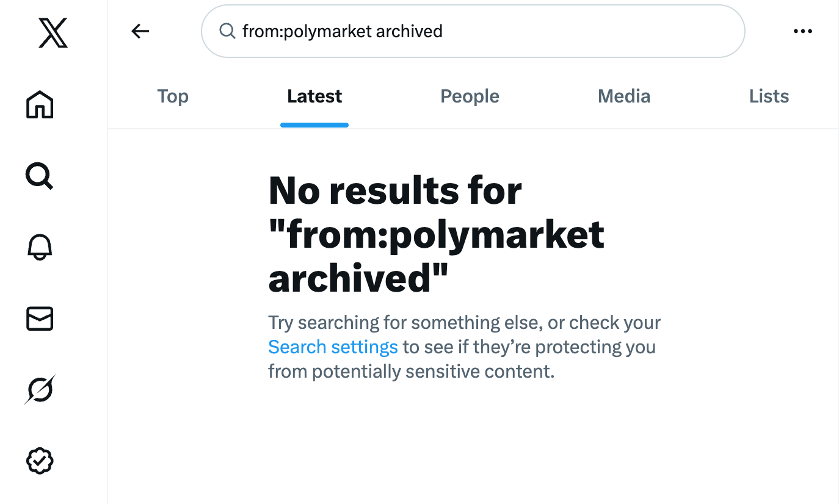Open the Home feed
The height and width of the screenshot is (504, 839).
39,105
